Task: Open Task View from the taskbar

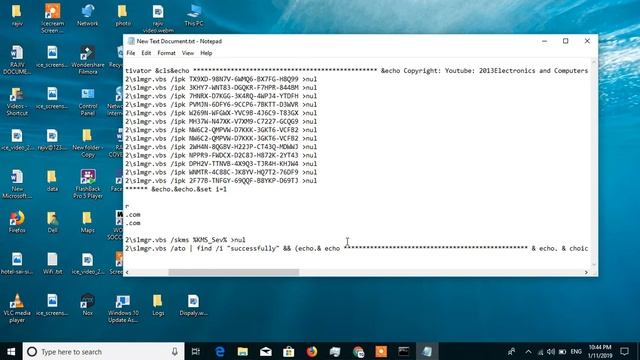Action: pyautogui.click(x=196, y=351)
